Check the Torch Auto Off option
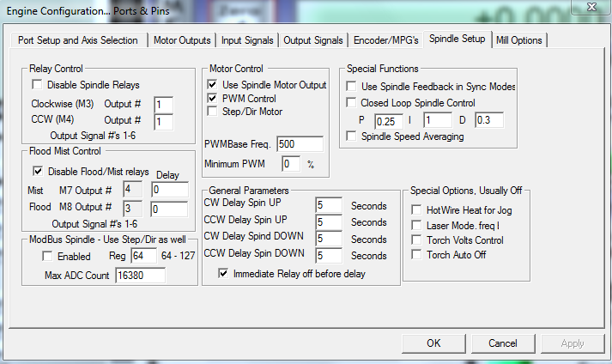The height and width of the screenshot is (364, 612). click(x=417, y=255)
